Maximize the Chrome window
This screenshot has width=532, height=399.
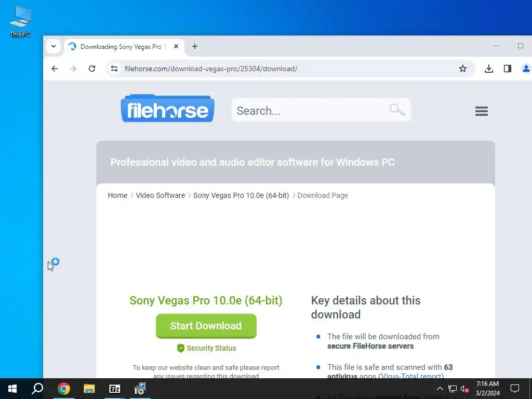[x=521, y=46]
